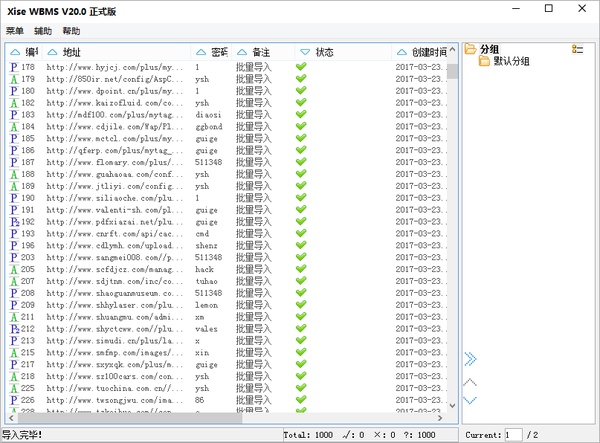Click the P2 icon of row 212

[15, 329]
